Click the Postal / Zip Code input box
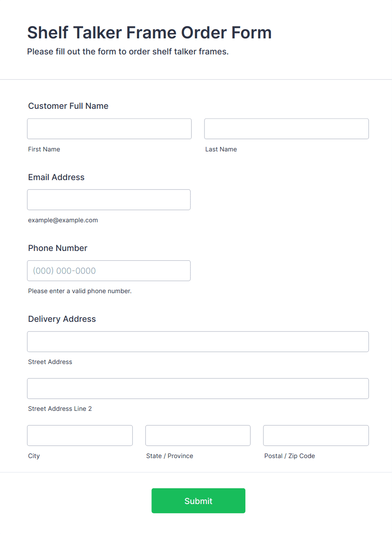Viewport: 392px width, 534px height. [x=316, y=435]
